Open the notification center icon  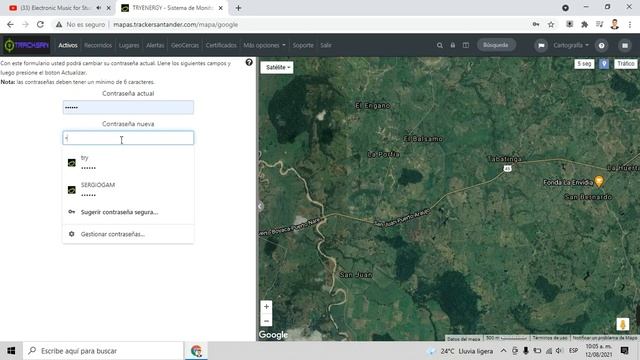(624, 351)
